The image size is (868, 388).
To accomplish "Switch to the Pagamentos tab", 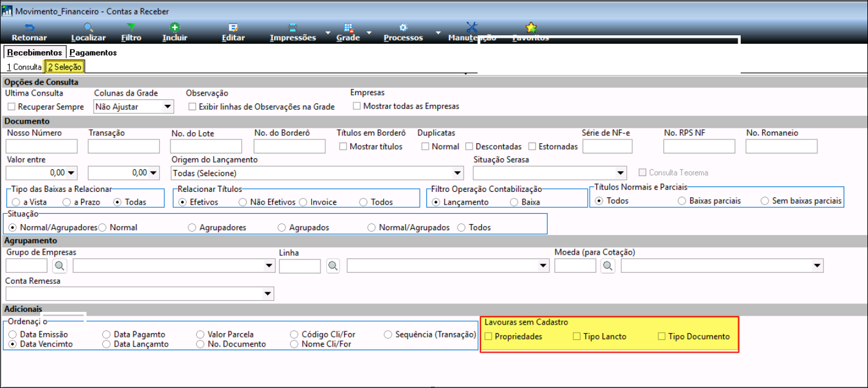I will pyautogui.click(x=93, y=52).
